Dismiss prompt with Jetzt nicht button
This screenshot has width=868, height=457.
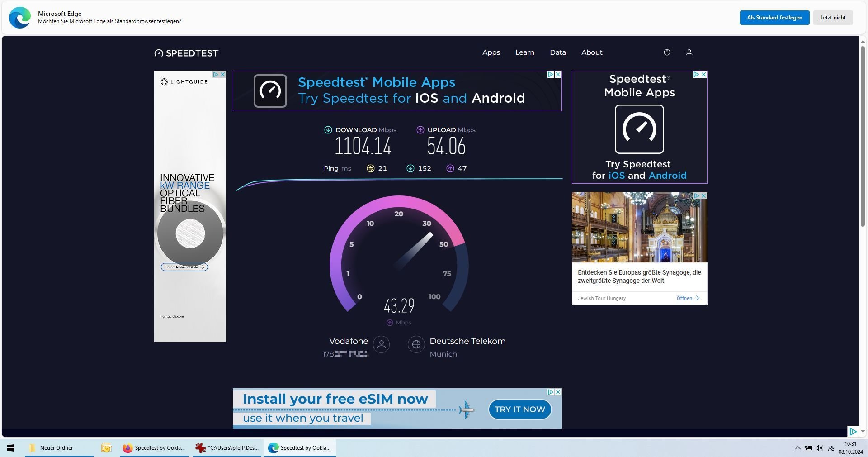point(833,18)
